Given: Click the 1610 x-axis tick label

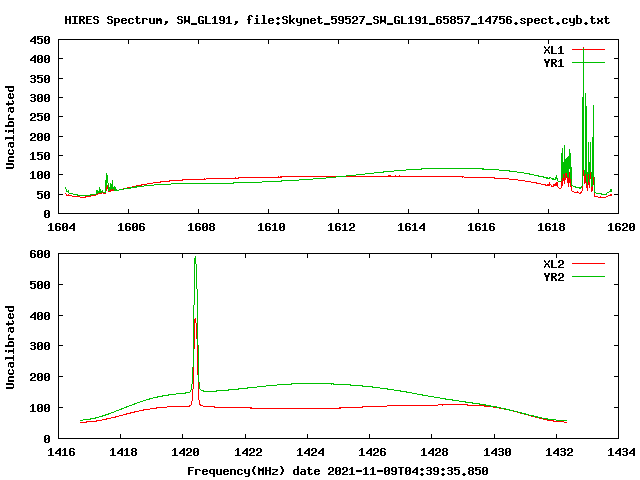Looking at the screenshot, I should point(271,227).
